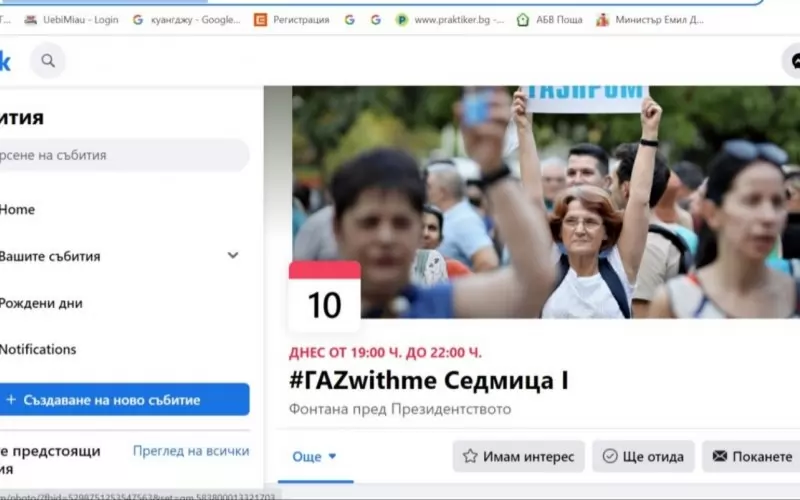Screen dimensions: 800x500
Task: Open the Messenger icon at top right
Action: click(x=793, y=61)
